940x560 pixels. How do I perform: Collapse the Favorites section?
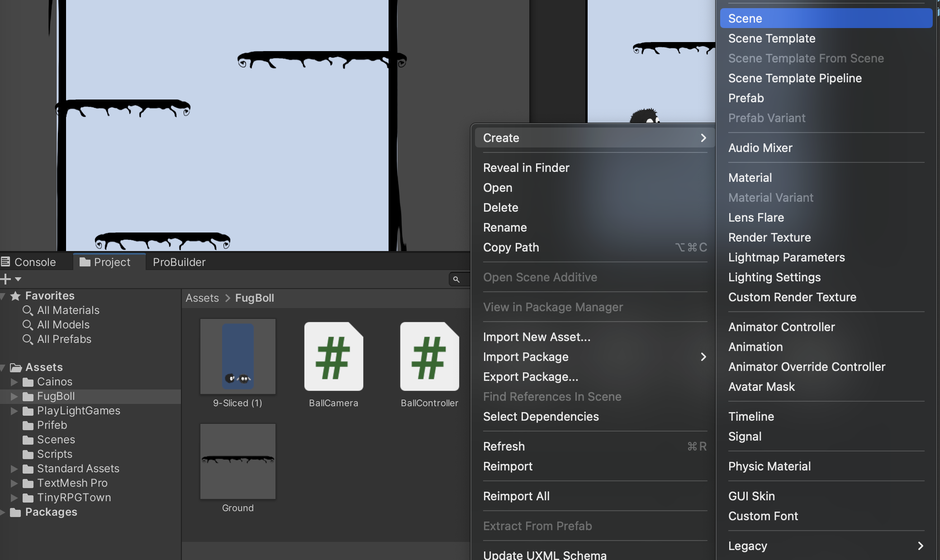click(x=3, y=296)
